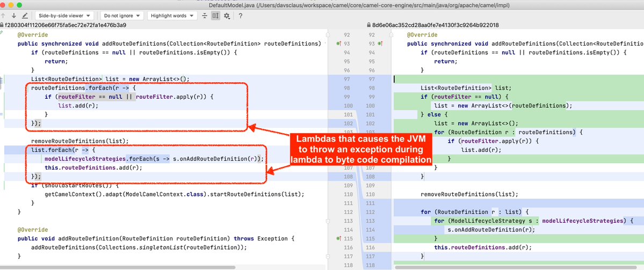Click the left pane's override gutter icon at line 93
The image size is (644, 270).
coord(339,43)
